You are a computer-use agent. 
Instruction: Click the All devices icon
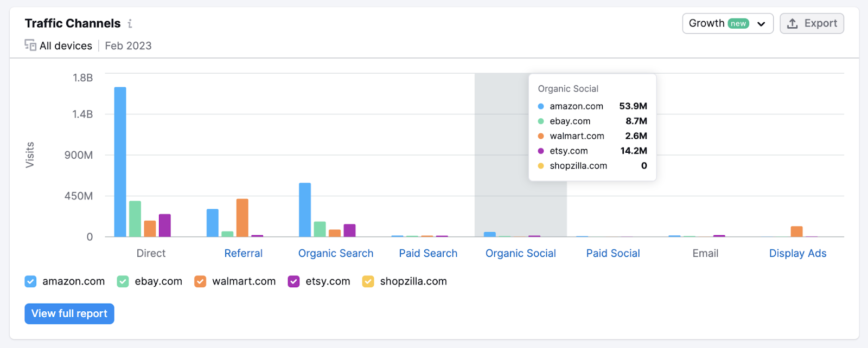(x=30, y=46)
